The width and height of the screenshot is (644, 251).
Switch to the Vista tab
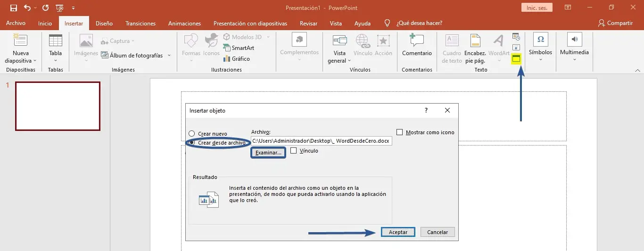tap(336, 23)
